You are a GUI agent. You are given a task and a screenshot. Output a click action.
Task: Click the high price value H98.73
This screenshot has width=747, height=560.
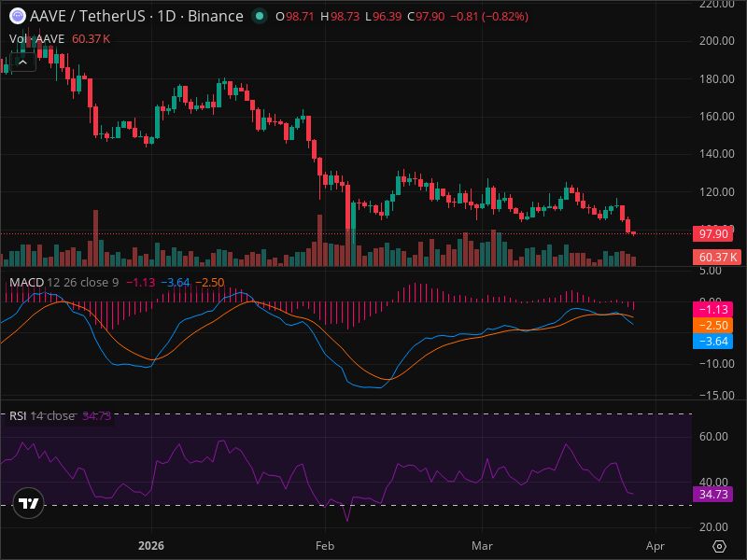tap(340, 16)
